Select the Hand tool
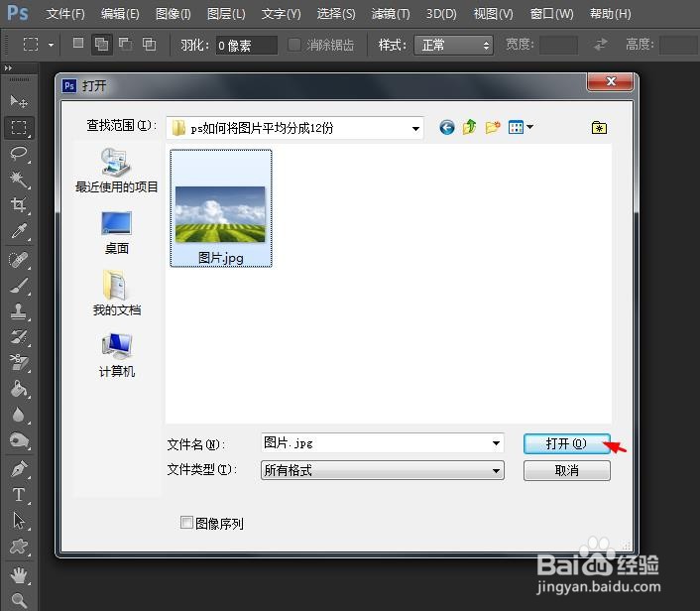 (x=18, y=575)
